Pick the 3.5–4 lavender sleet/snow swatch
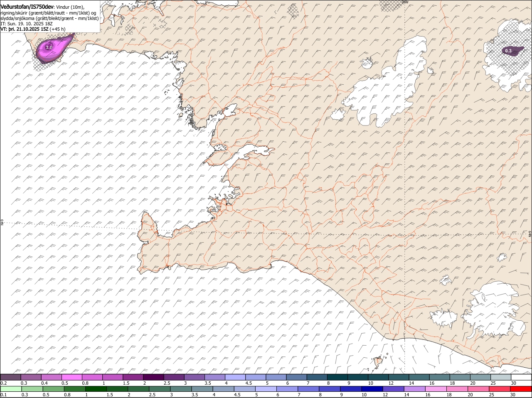Image resolution: width=532 pixels, height=398 pixels. pos(214,377)
